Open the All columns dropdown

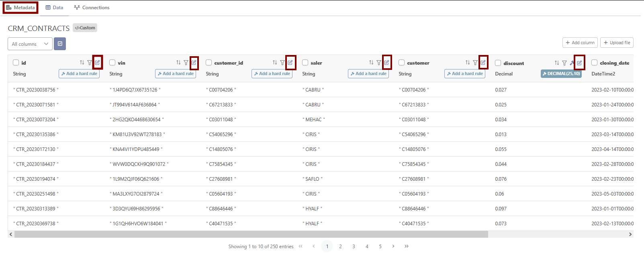(x=30, y=44)
